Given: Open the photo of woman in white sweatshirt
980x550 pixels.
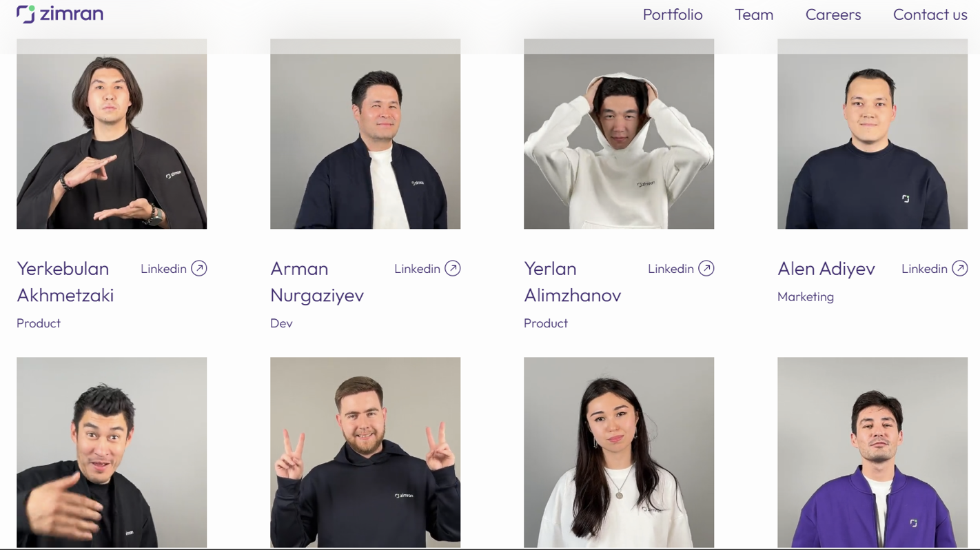Looking at the screenshot, I should click(x=619, y=452).
